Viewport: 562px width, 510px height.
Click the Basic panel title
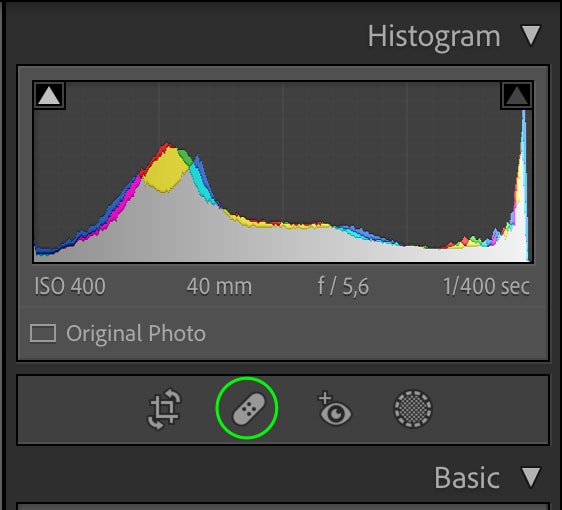467,477
